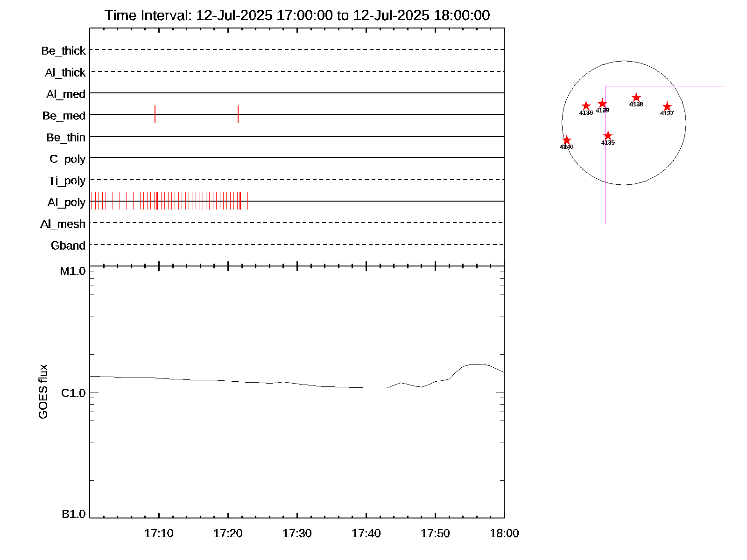747x560 pixels.
Task: Click the red star for region 4138
Action: tap(636, 98)
